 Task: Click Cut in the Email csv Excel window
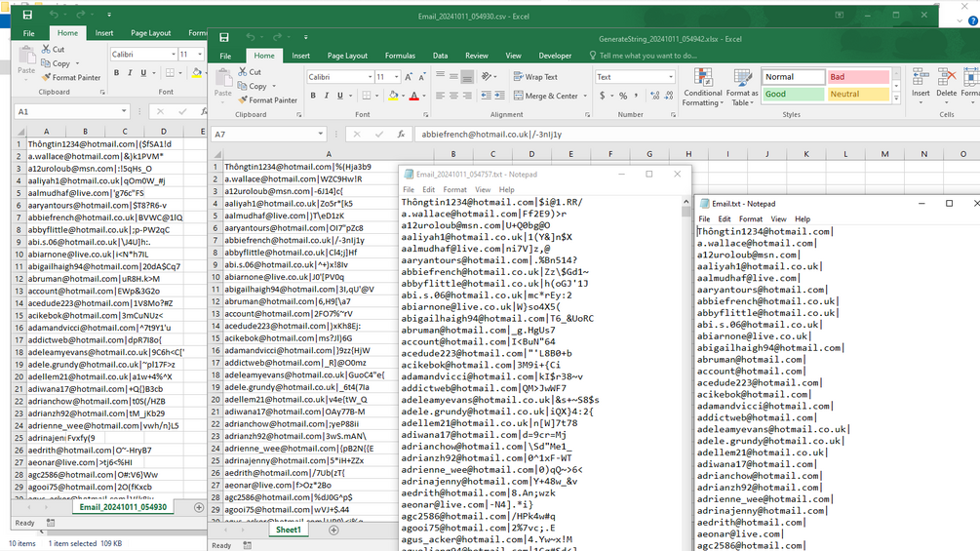pos(53,49)
